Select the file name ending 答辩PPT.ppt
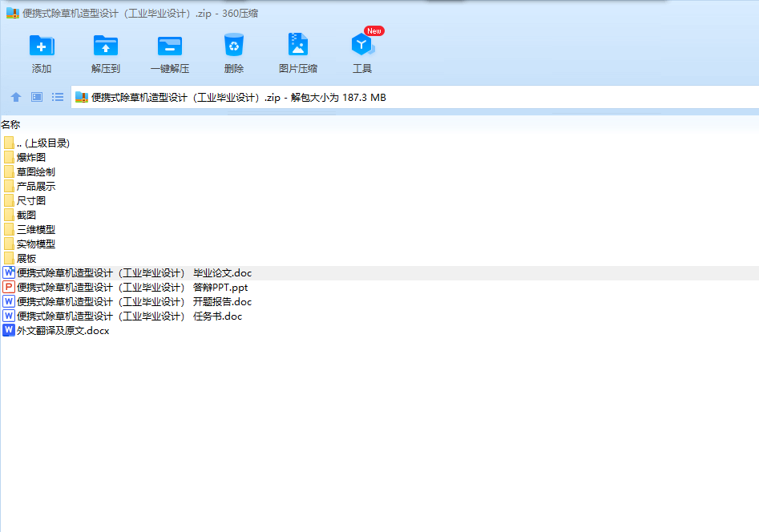This screenshot has height=532, width=759. coord(132,288)
